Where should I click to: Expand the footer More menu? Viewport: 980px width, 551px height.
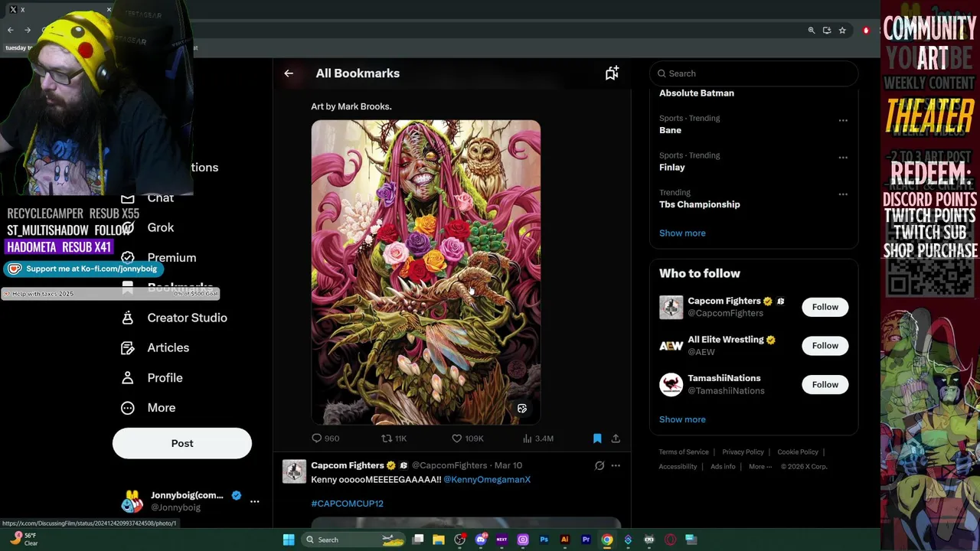point(760,467)
